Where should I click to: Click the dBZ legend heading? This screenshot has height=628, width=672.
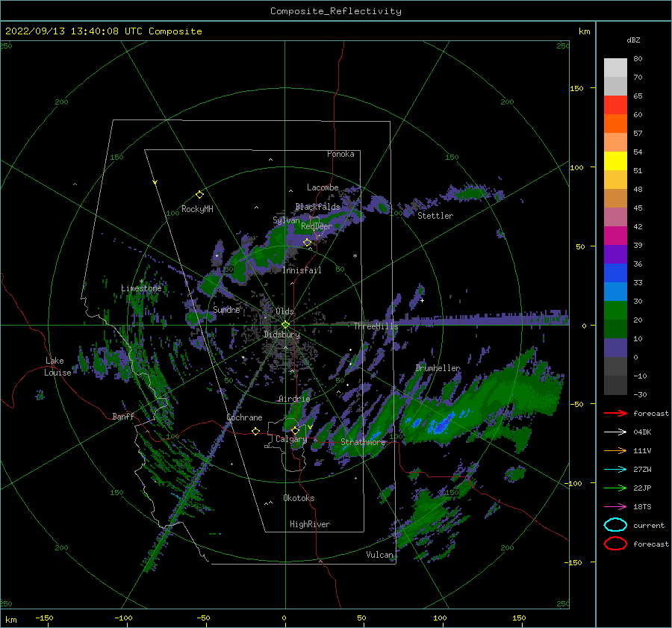point(633,40)
